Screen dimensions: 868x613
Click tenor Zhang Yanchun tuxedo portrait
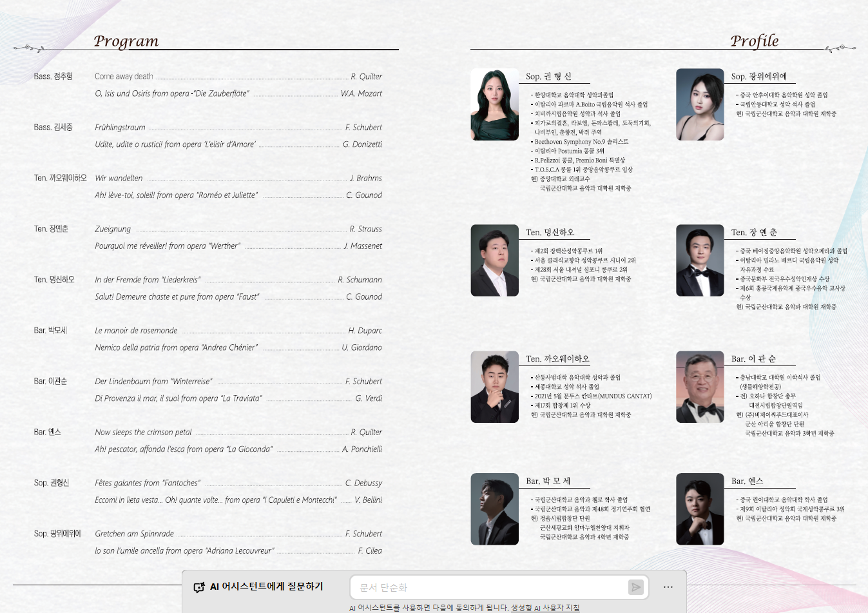[700, 260]
